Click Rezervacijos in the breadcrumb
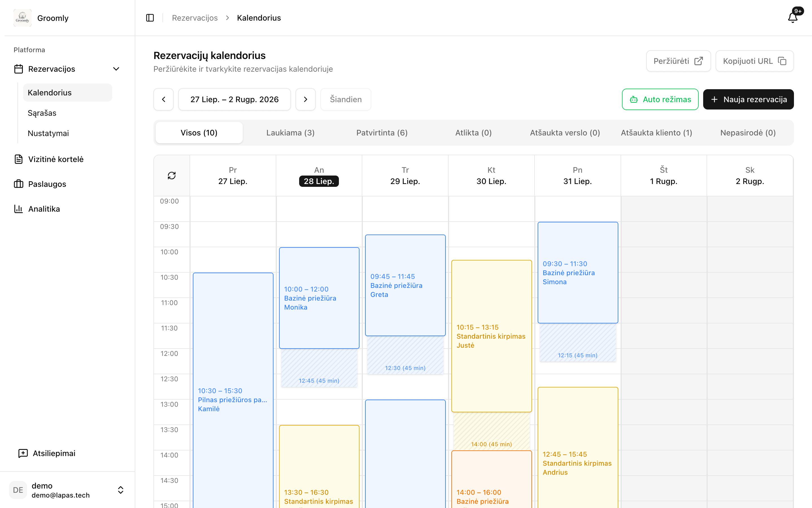812x508 pixels. pyautogui.click(x=195, y=18)
